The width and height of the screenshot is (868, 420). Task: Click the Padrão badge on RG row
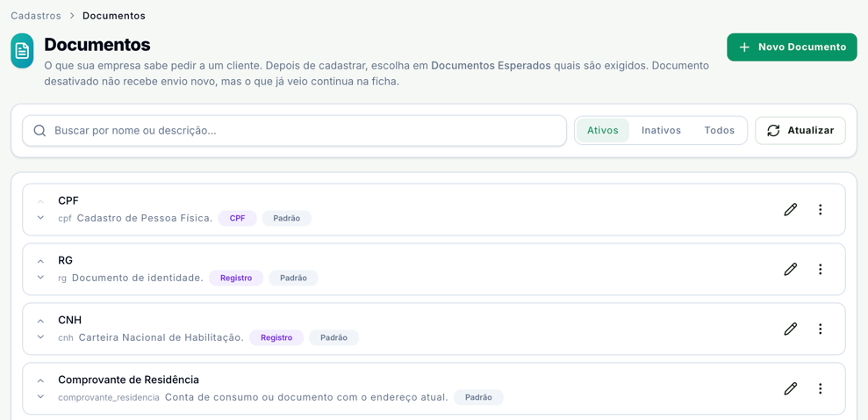[293, 279]
